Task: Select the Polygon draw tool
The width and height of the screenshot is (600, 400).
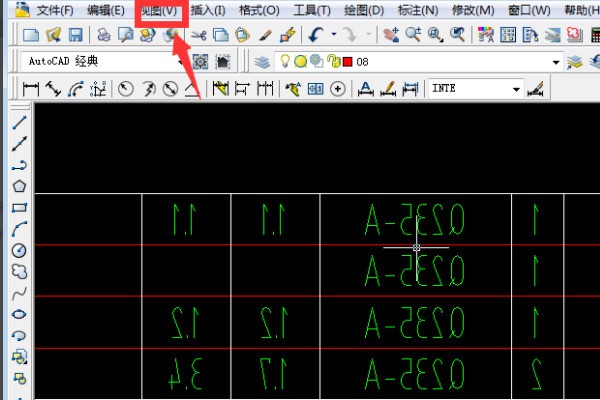Action: click(x=18, y=186)
